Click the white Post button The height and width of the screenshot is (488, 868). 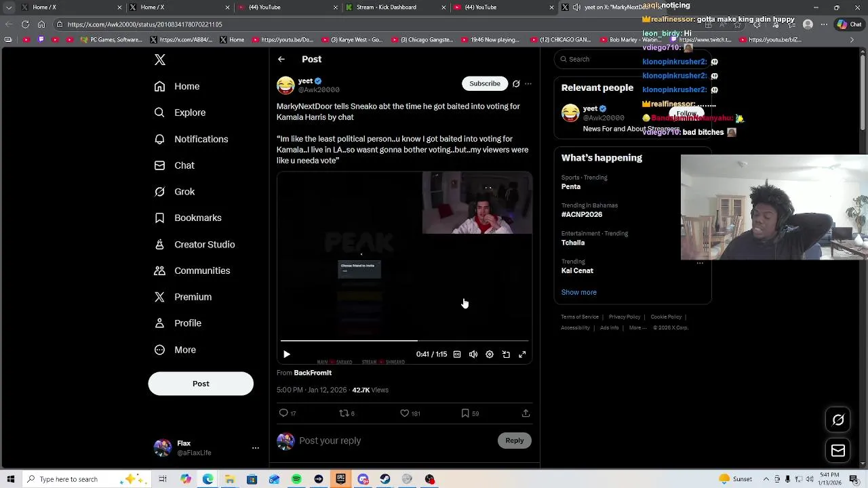pyautogui.click(x=201, y=384)
